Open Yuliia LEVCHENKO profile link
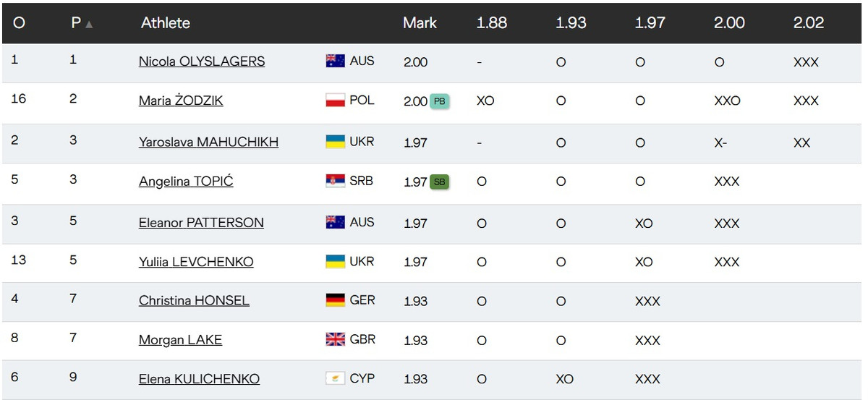Screen dimensions: 868x400 [196, 262]
